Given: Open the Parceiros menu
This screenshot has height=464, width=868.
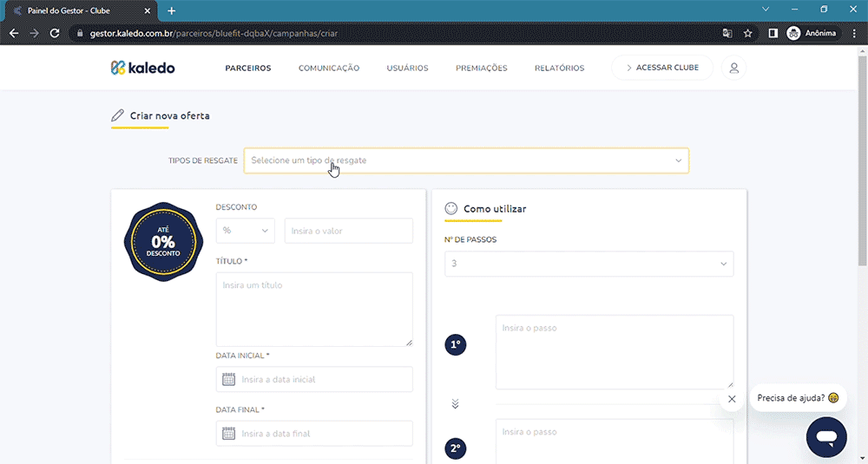Looking at the screenshot, I should 248,68.
